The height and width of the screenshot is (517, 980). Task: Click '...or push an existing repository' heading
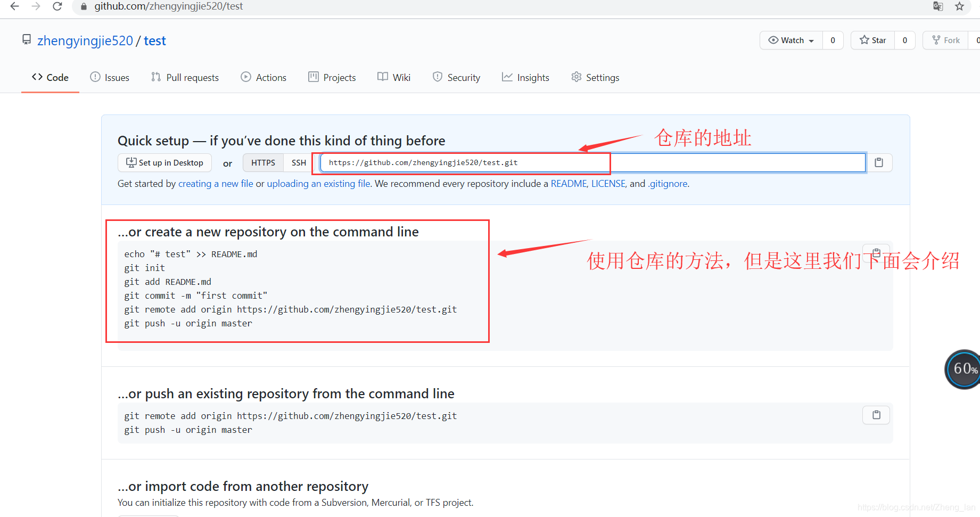[286, 393]
